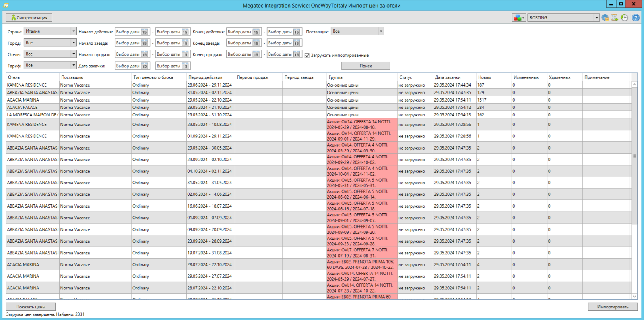
Task: Open the blue question mark help icon
Action: pos(636,17)
